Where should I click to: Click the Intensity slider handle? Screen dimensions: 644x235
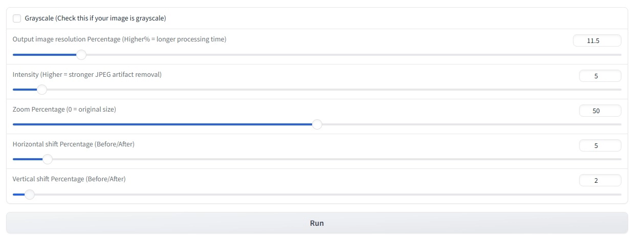point(42,90)
